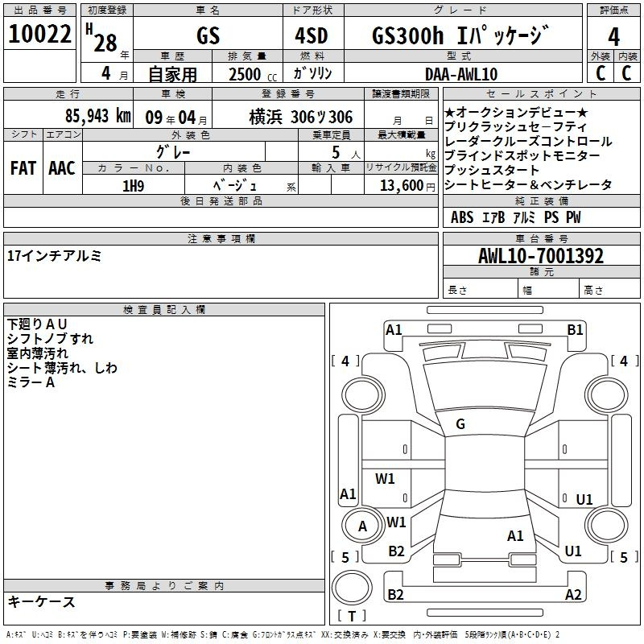Click fuel type ガソリン

312,73
